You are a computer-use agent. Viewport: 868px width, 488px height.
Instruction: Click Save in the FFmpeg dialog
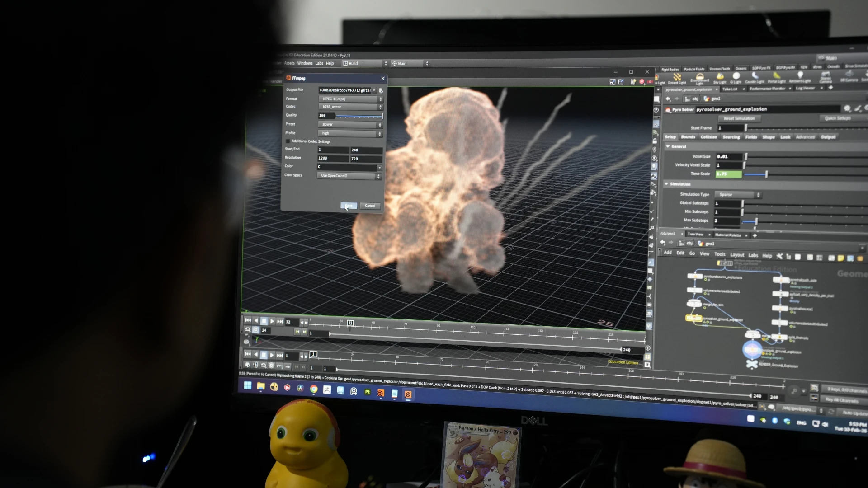click(x=349, y=206)
